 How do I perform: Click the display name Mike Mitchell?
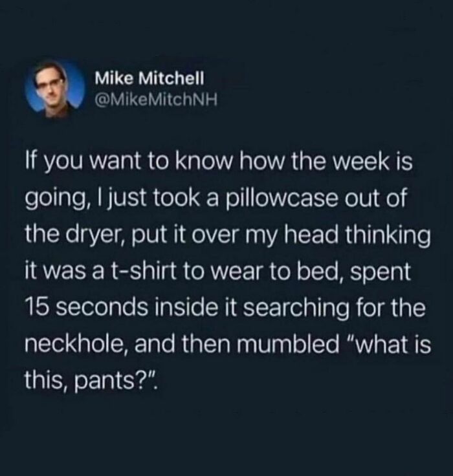click(149, 79)
